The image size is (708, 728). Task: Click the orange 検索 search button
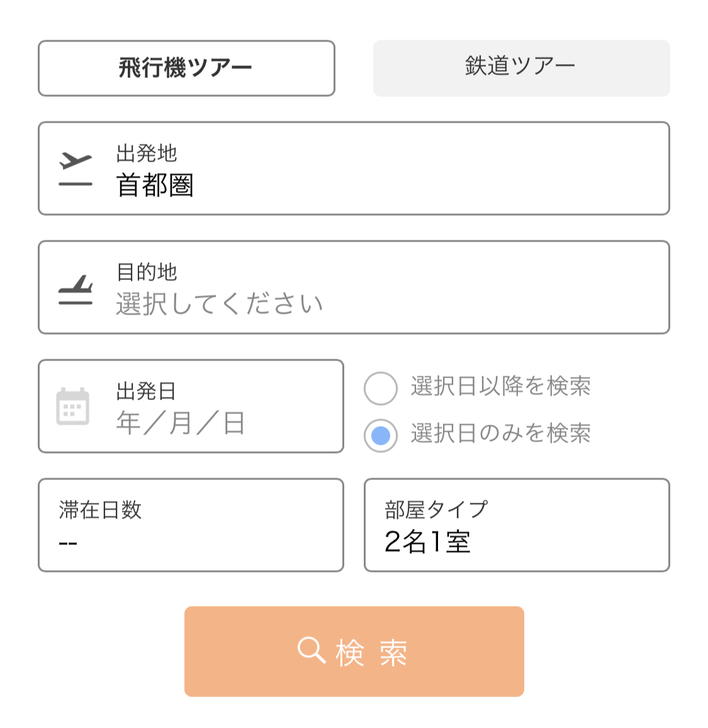[x=354, y=651]
